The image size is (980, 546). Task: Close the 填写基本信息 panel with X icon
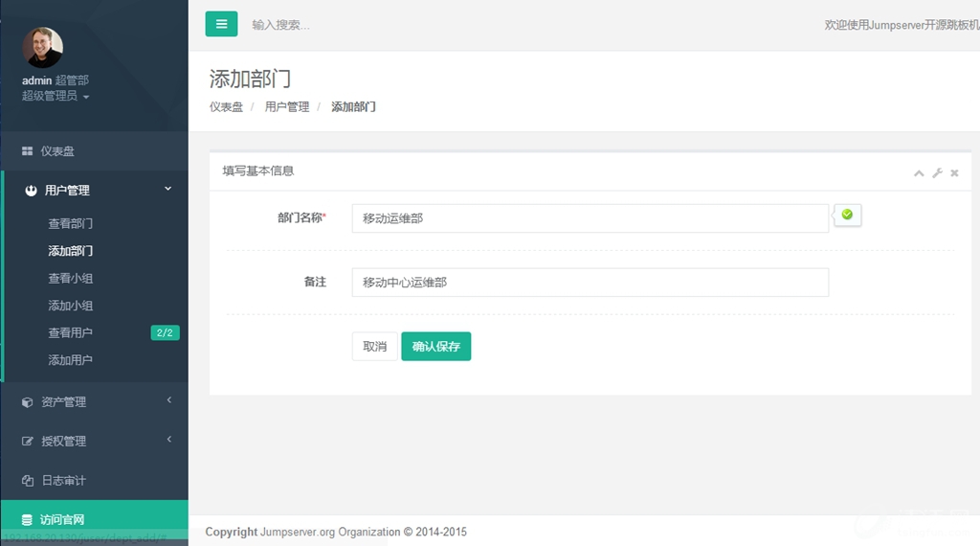coord(954,173)
